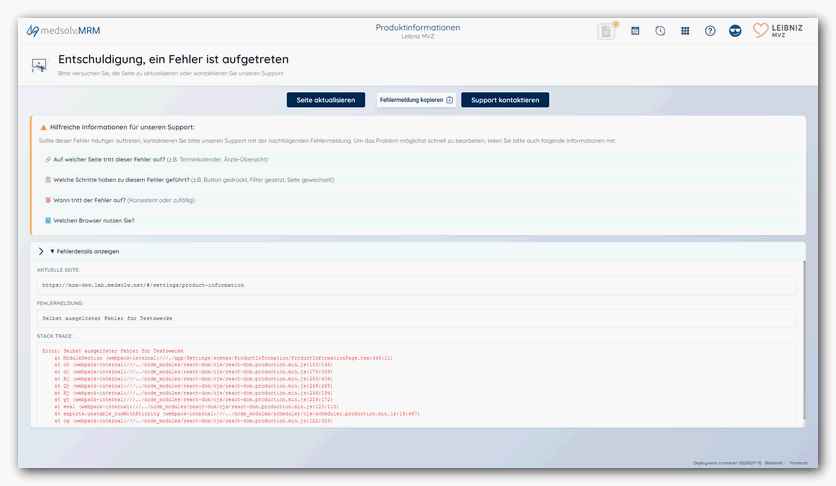Click the help question mark icon

tap(710, 31)
